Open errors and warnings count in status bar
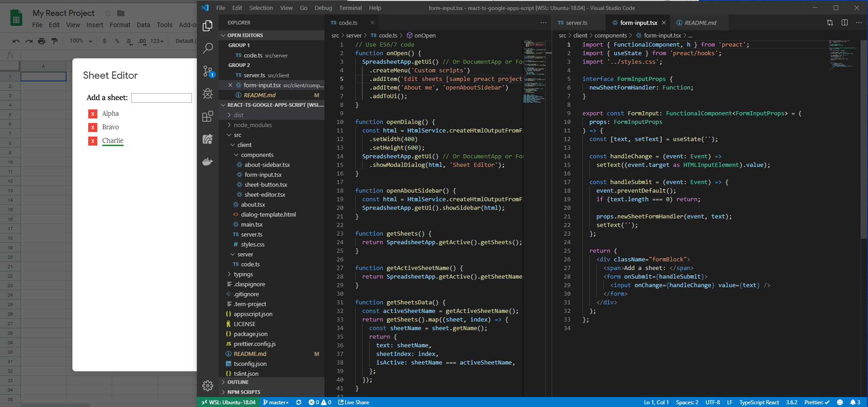This screenshot has height=407, width=868. click(320, 402)
